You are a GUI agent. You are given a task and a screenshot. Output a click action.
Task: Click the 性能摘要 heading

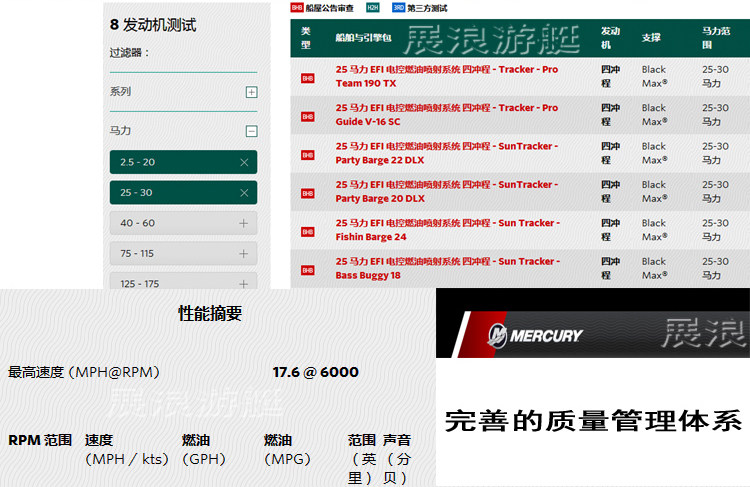tap(210, 314)
